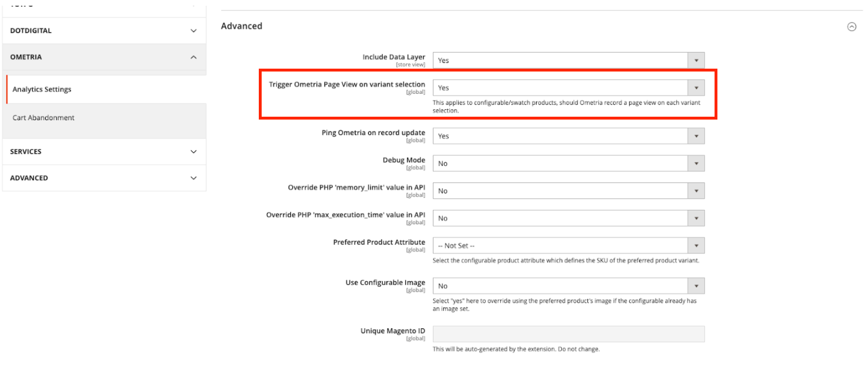Open the Include Data Layer dropdown
The width and height of the screenshot is (868, 373).
coord(569,60)
